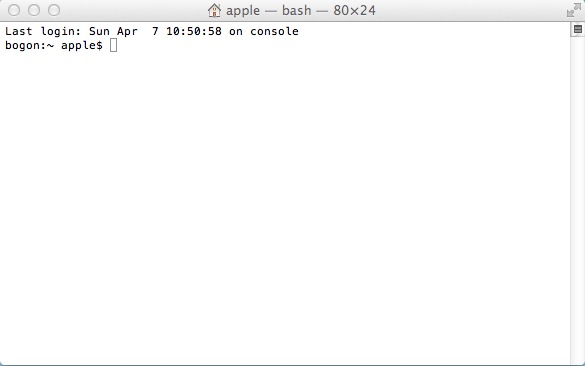This screenshot has height=366, width=585.
Task: Click the home folder icon in title bar
Action: pos(214,10)
